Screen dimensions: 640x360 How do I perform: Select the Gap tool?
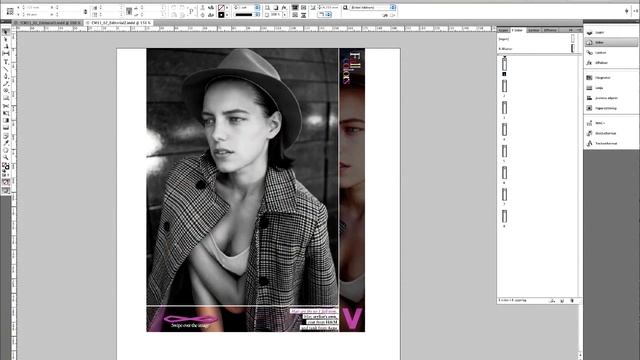coord(6,53)
